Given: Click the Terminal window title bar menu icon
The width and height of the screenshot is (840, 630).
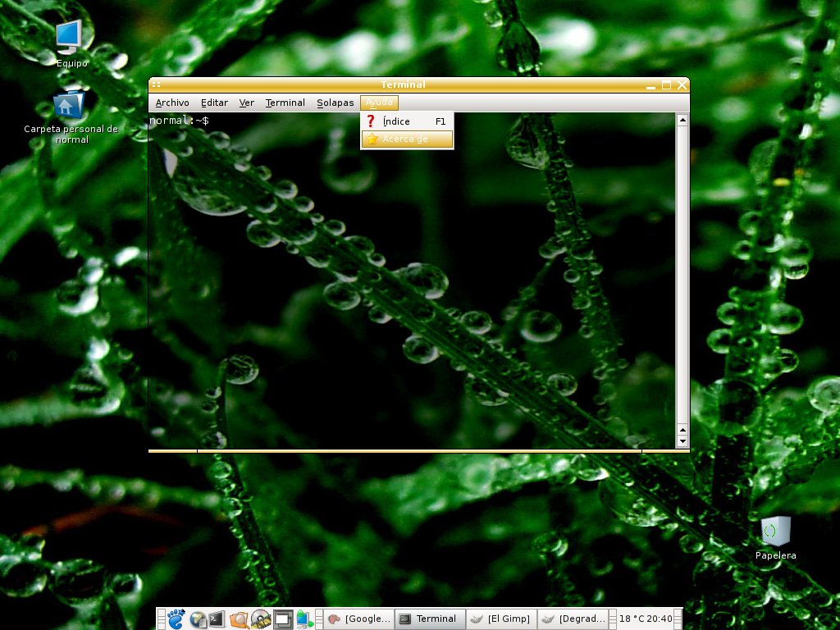Looking at the screenshot, I should pyautogui.click(x=156, y=84).
